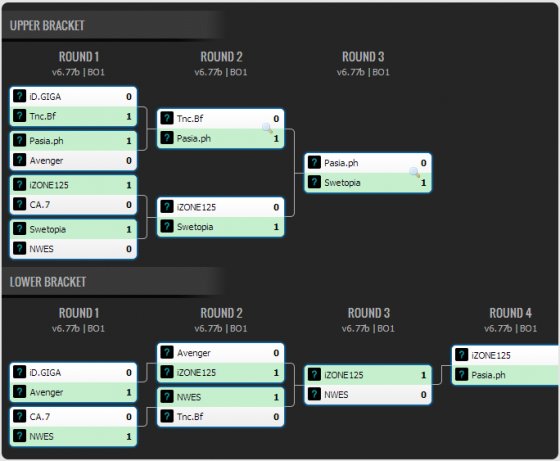This screenshot has height=461, width=560.
Task: Click the logo icon beside Avenger in Lower Bracket Round 2
Action: (x=167, y=352)
